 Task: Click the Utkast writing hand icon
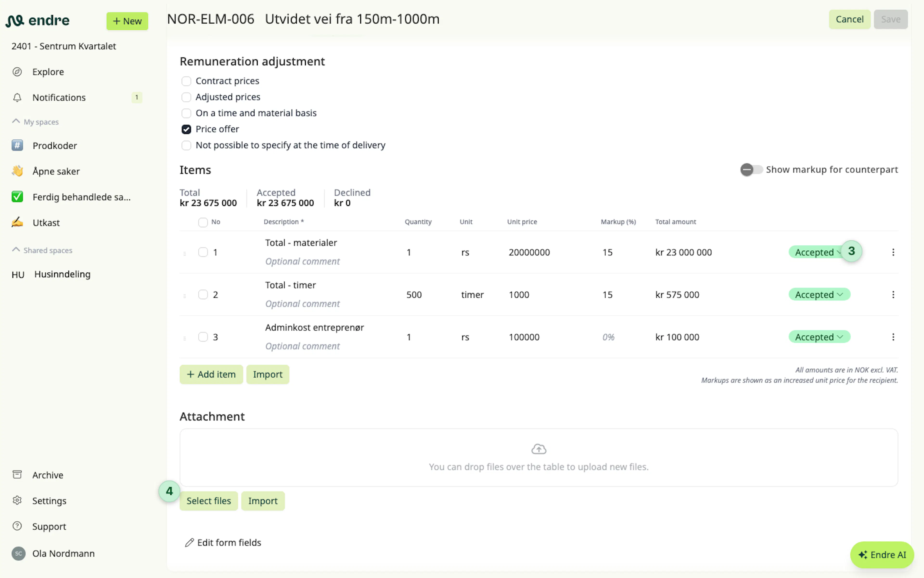[17, 222]
